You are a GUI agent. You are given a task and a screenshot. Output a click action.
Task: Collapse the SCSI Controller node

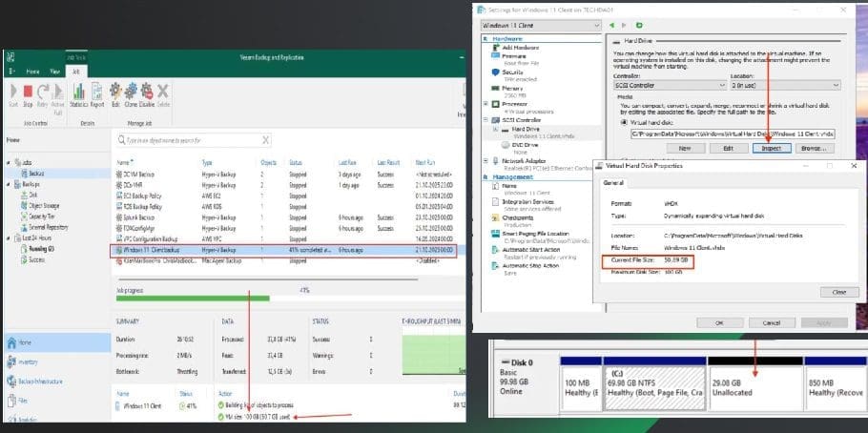(486, 119)
